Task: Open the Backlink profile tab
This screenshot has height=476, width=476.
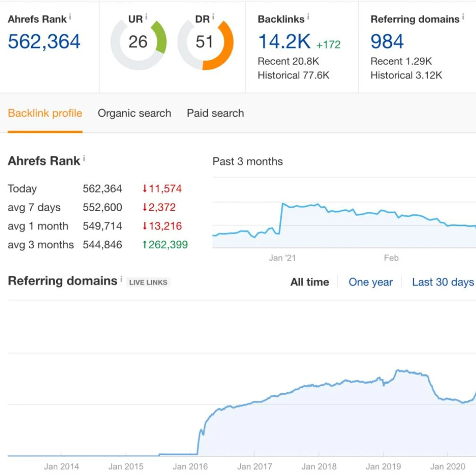Action: 45,113
